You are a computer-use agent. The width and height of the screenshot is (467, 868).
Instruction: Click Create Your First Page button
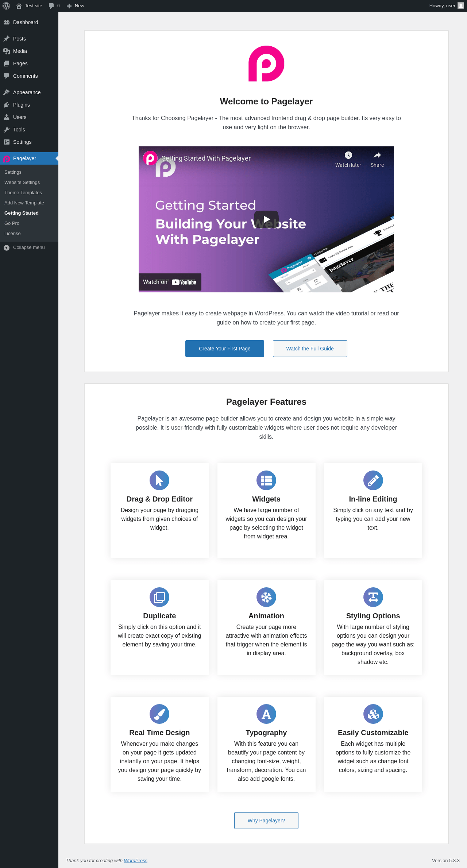coord(225,349)
